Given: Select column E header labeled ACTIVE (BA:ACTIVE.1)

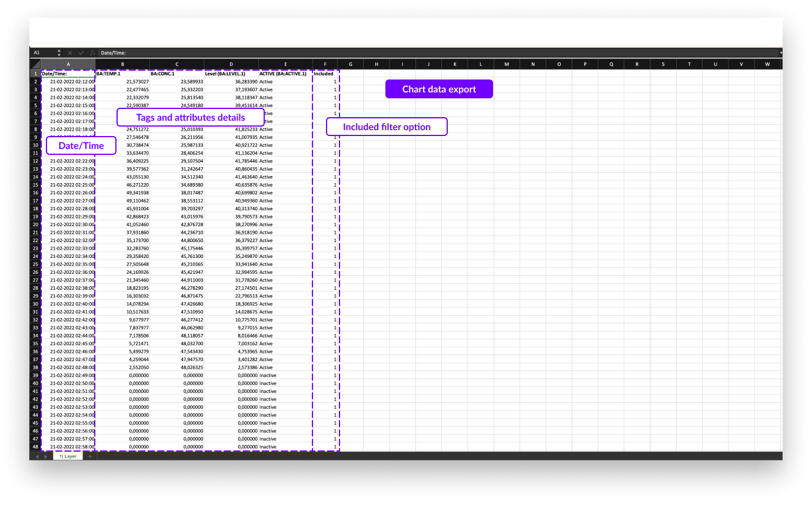Looking at the screenshot, I should (285, 64).
